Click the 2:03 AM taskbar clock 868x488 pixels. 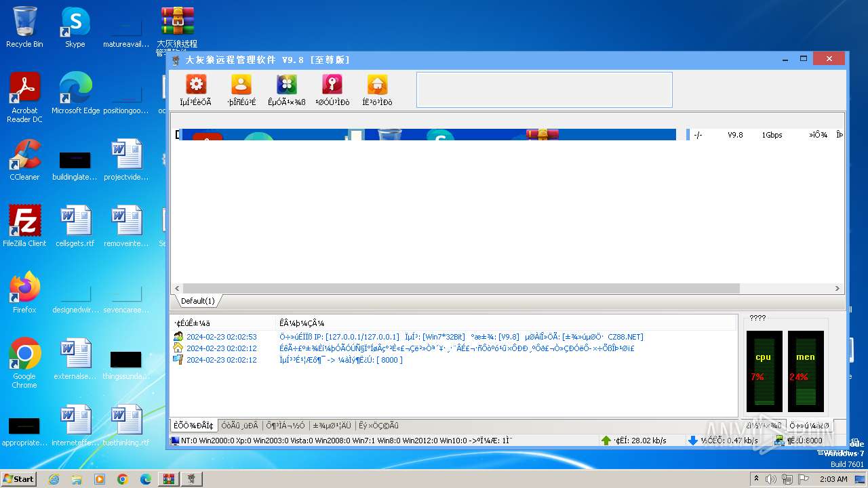[834, 479]
